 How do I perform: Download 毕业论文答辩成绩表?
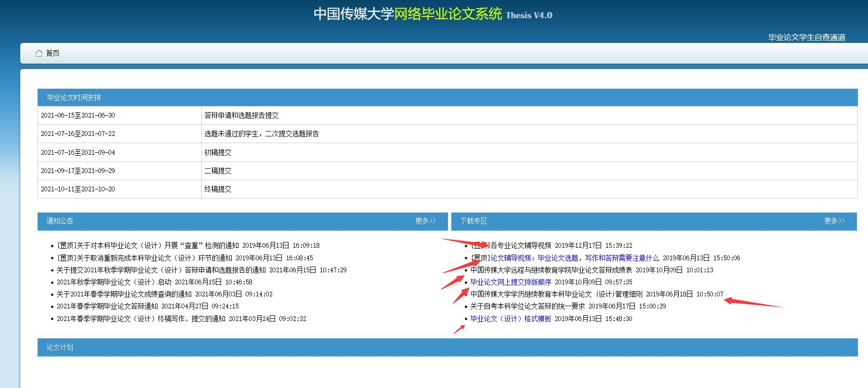pos(551,270)
